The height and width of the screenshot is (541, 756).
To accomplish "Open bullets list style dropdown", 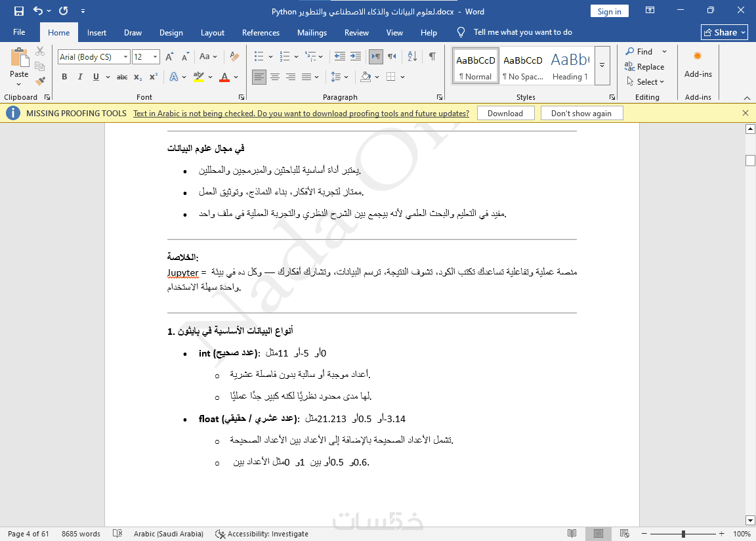I will 270,57.
